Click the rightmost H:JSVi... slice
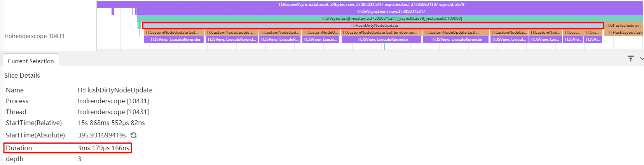The height and width of the screenshot is (165, 644). point(593,39)
